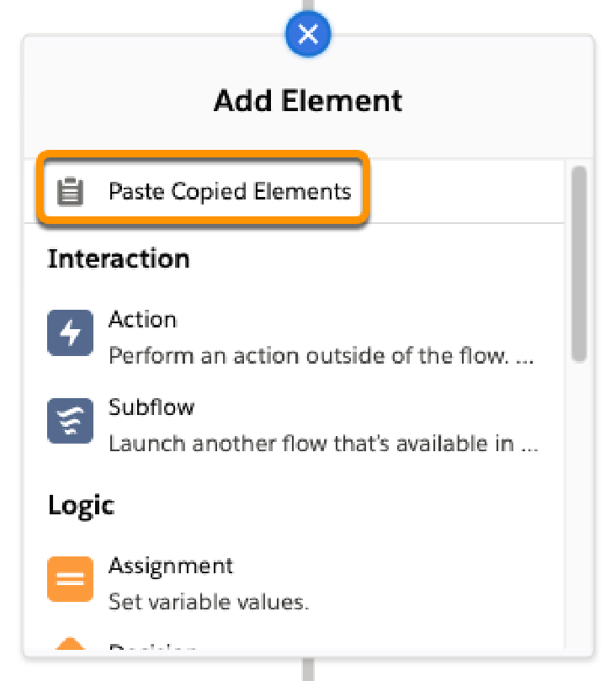
Task: Click the connector line below the popup
Action: click(x=308, y=669)
